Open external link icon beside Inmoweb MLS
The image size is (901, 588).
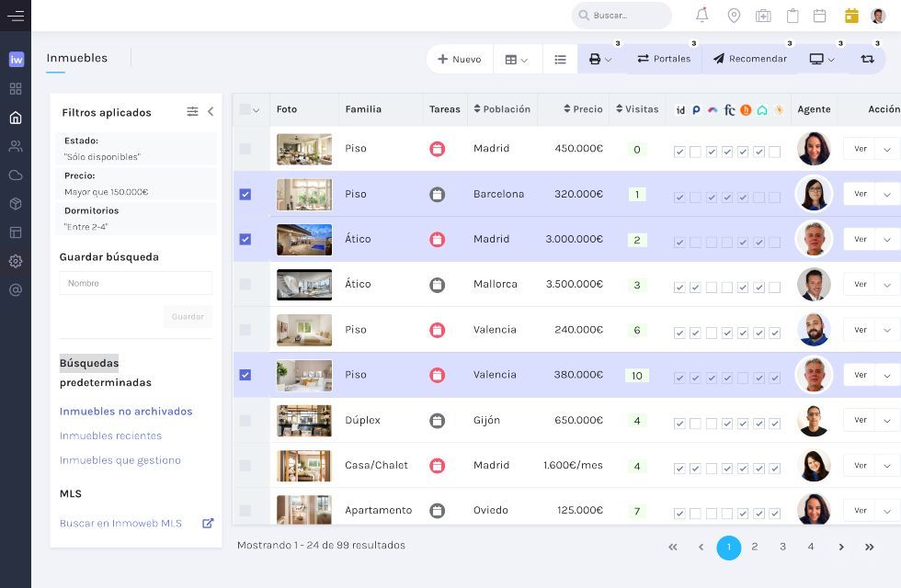pyautogui.click(x=208, y=523)
